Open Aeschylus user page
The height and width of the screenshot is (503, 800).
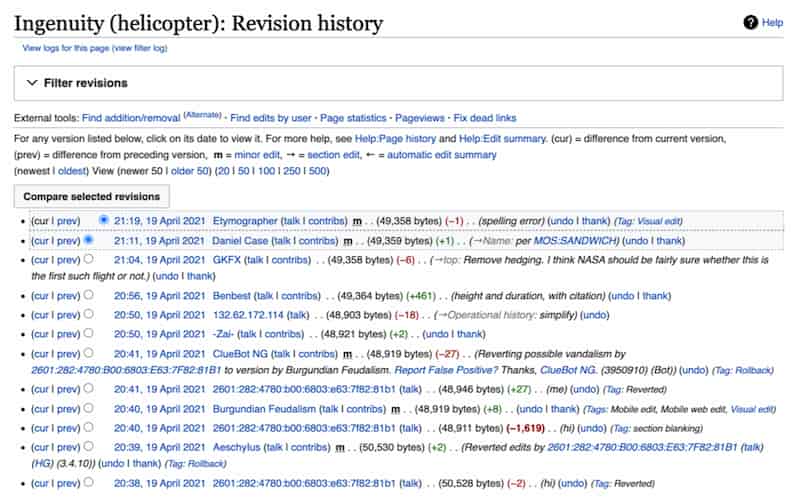pyautogui.click(x=236, y=447)
